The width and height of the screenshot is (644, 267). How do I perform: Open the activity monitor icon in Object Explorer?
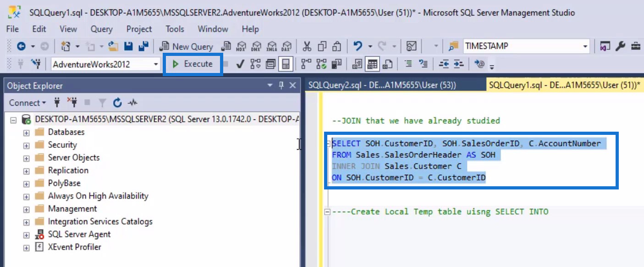(132, 102)
